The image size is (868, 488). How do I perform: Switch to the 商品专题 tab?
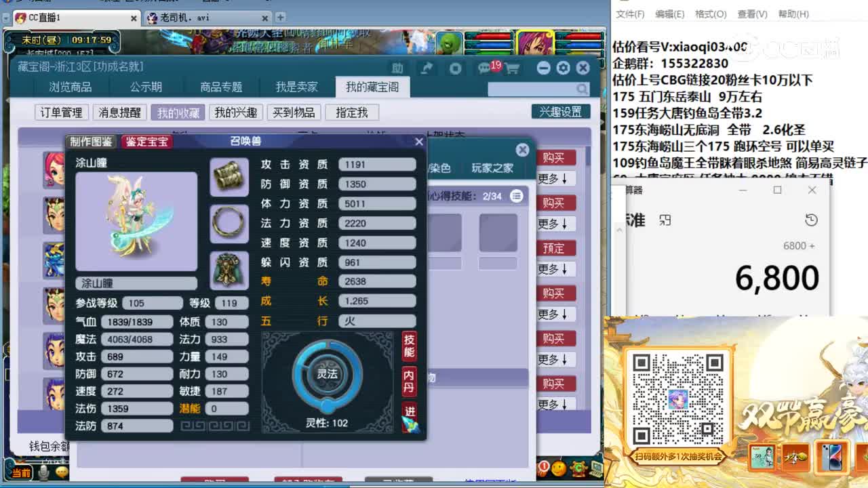221,87
